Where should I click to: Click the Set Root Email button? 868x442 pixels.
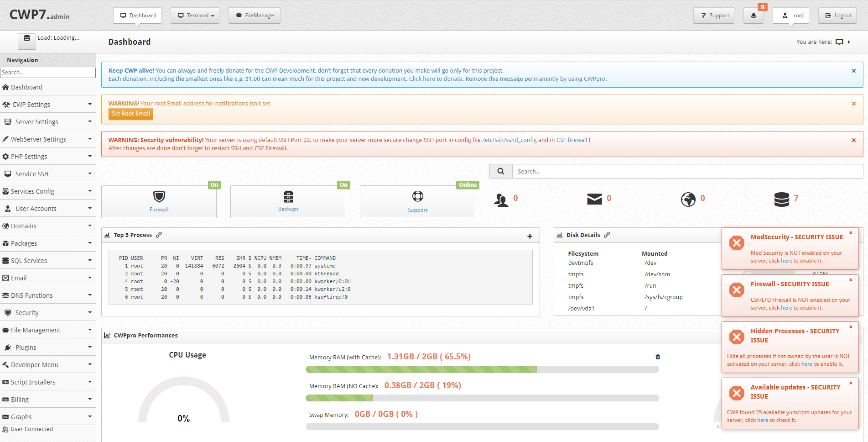pos(131,114)
